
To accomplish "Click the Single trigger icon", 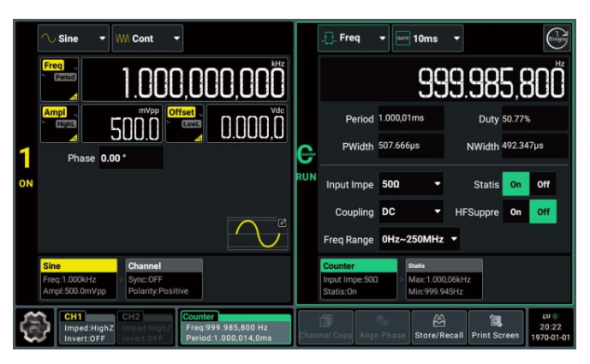I will tap(557, 38).
